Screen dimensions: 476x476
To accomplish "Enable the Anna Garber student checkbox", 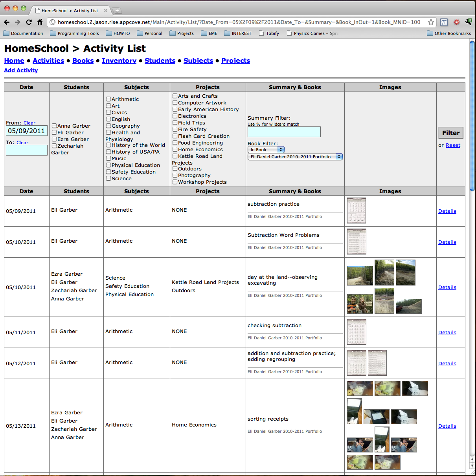I will click(54, 126).
